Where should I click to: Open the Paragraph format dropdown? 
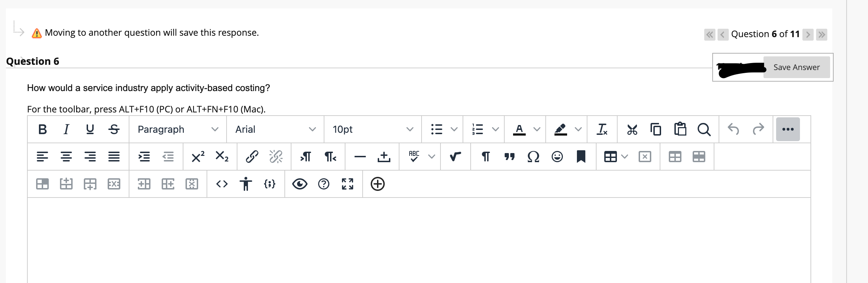pyautogui.click(x=178, y=129)
